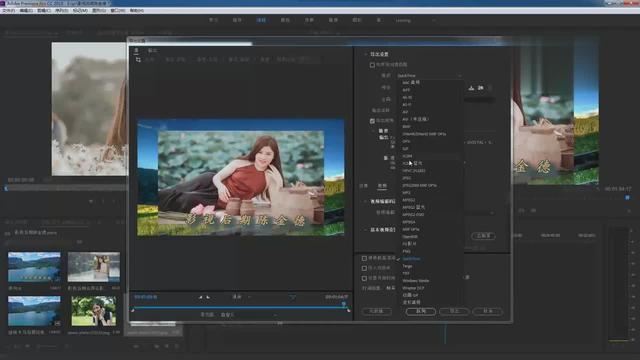Switch to the Source tab in export dialog

pos(136,50)
